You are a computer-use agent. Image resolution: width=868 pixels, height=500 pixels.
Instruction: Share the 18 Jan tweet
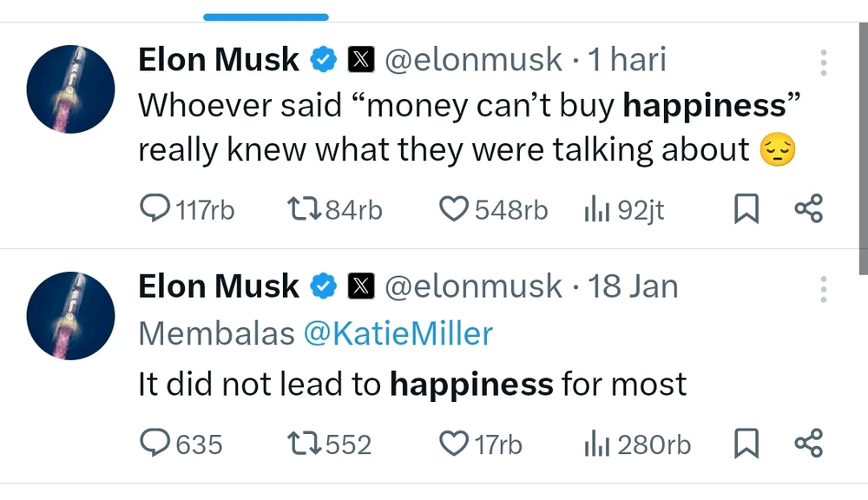(808, 444)
